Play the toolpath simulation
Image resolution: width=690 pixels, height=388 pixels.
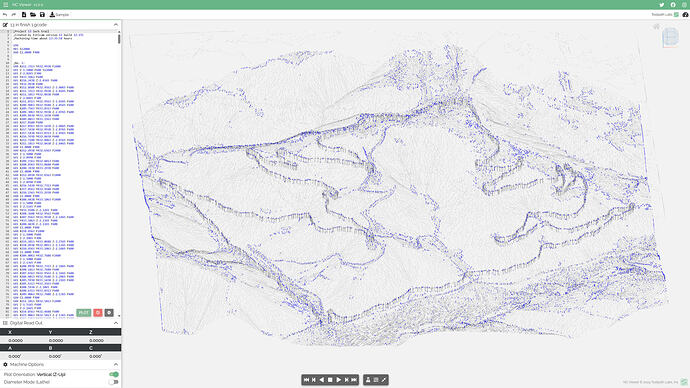pyautogui.click(x=338, y=380)
